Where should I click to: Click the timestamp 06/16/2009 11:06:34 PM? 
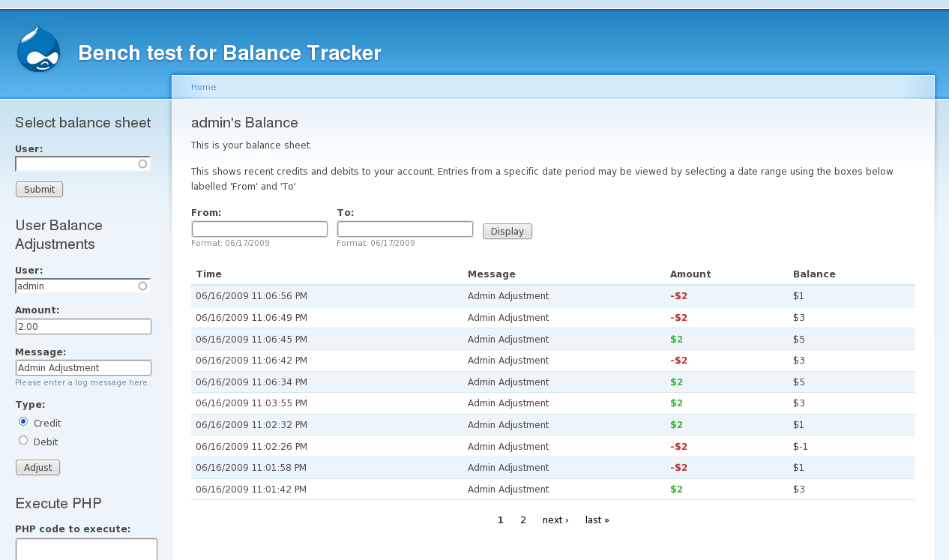coord(251,382)
